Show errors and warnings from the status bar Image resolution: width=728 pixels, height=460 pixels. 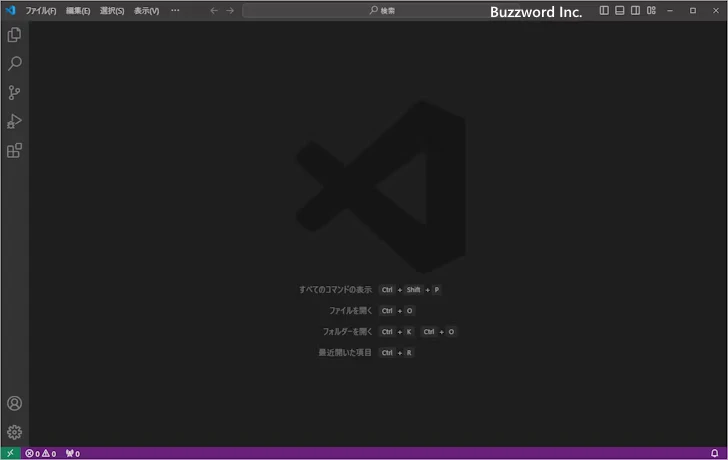tap(40, 454)
